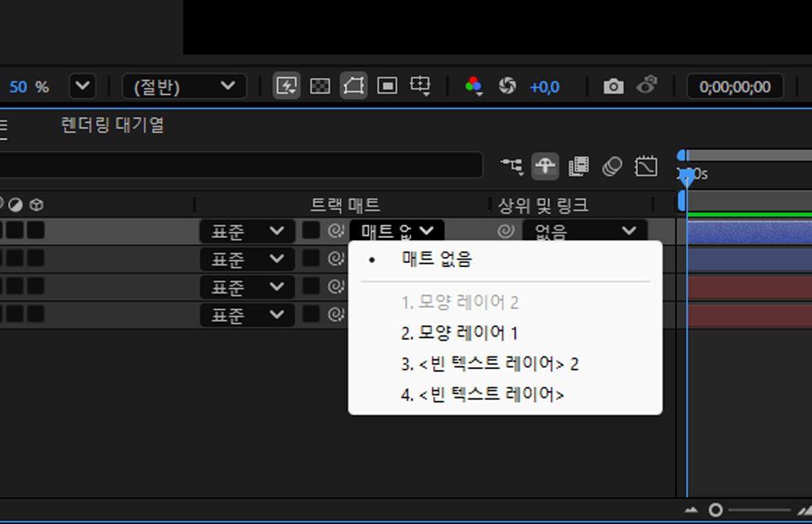The height and width of the screenshot is (524, 812).
Task: Toggle the transparency grid in the composition panel
Action: click(320, 86)
